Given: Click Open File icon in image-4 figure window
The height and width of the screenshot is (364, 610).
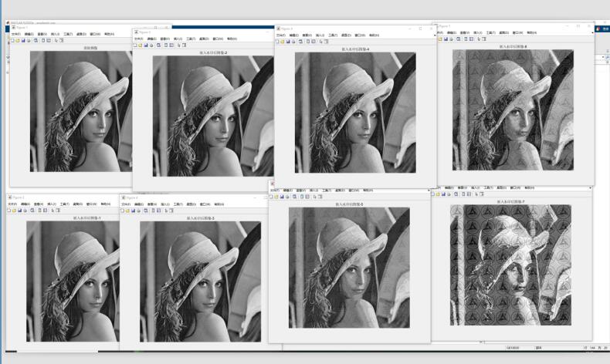Looking at the screenshot, I should click(x=283, y=41).
